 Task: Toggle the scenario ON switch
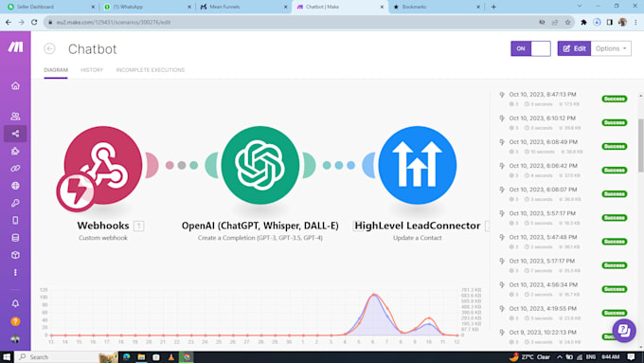[530, 48]
